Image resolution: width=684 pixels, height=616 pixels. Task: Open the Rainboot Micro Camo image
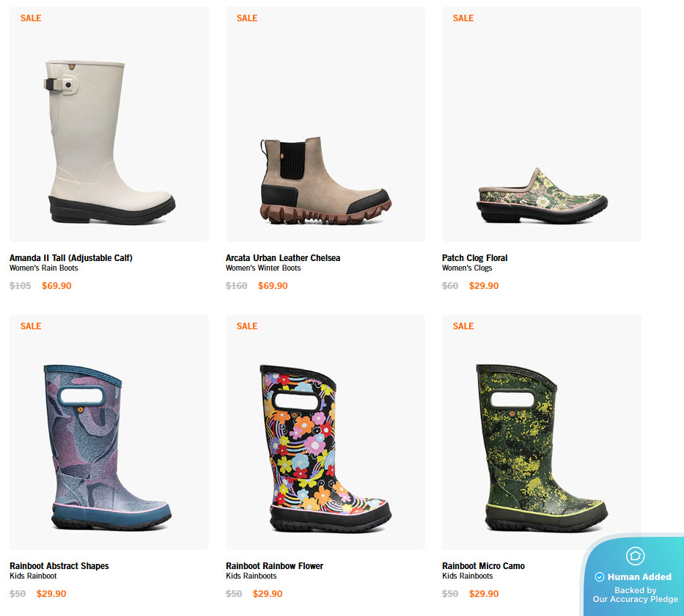point(542,432)
